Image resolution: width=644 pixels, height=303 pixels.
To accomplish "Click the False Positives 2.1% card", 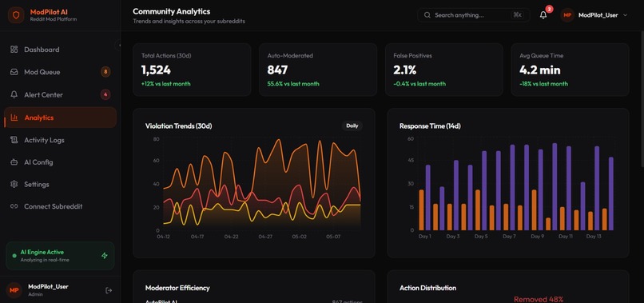I will click(444, 70).
